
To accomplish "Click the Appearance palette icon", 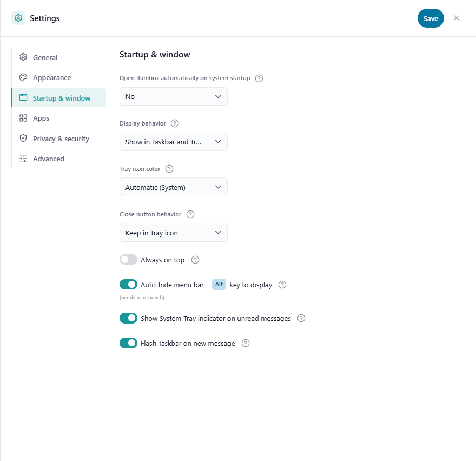I will click(x=23, y=77).
